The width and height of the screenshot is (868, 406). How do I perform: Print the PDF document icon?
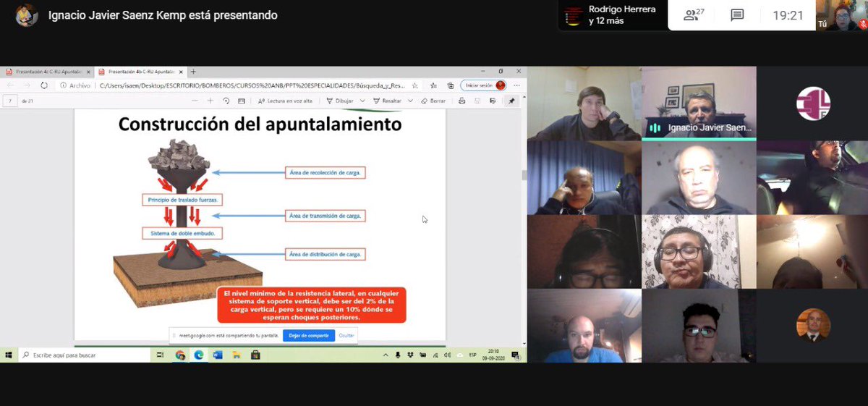point(461,101)
